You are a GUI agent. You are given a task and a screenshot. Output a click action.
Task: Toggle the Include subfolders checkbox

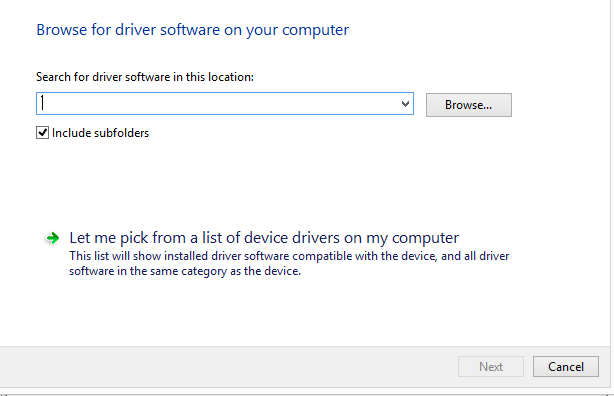click(x=42, y=133)
